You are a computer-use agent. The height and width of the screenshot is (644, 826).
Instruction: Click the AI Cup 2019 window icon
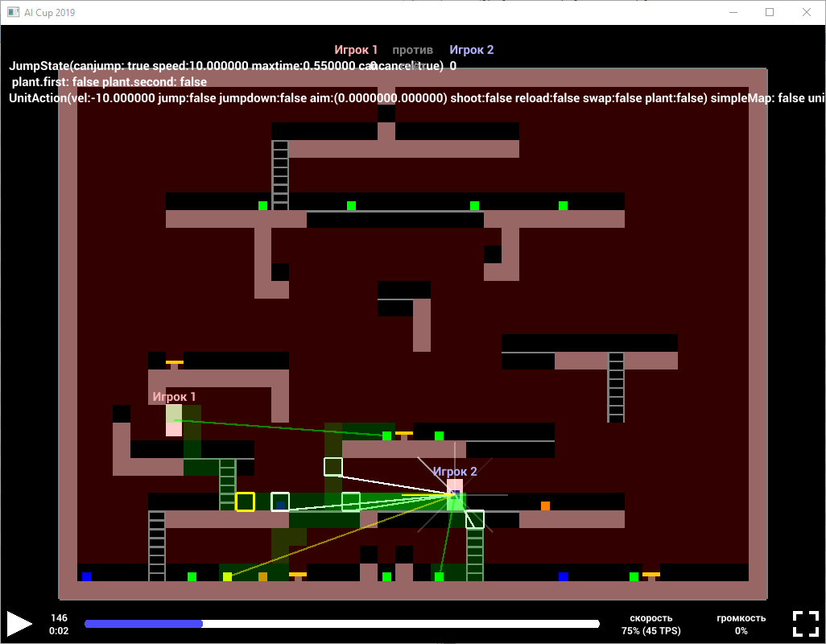[x=13, y=12]
